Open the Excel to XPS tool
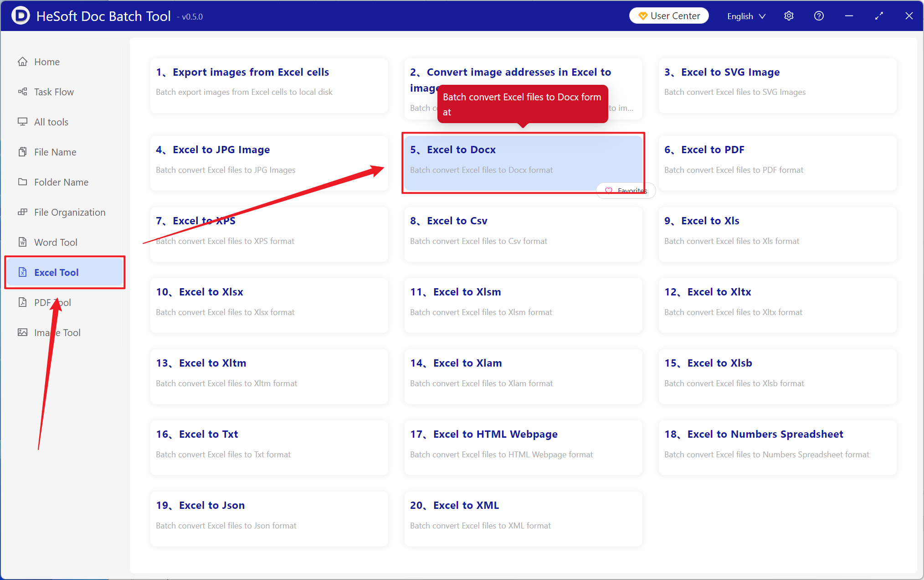This screenshot has width=924, height=580. [x=269, y=234]
